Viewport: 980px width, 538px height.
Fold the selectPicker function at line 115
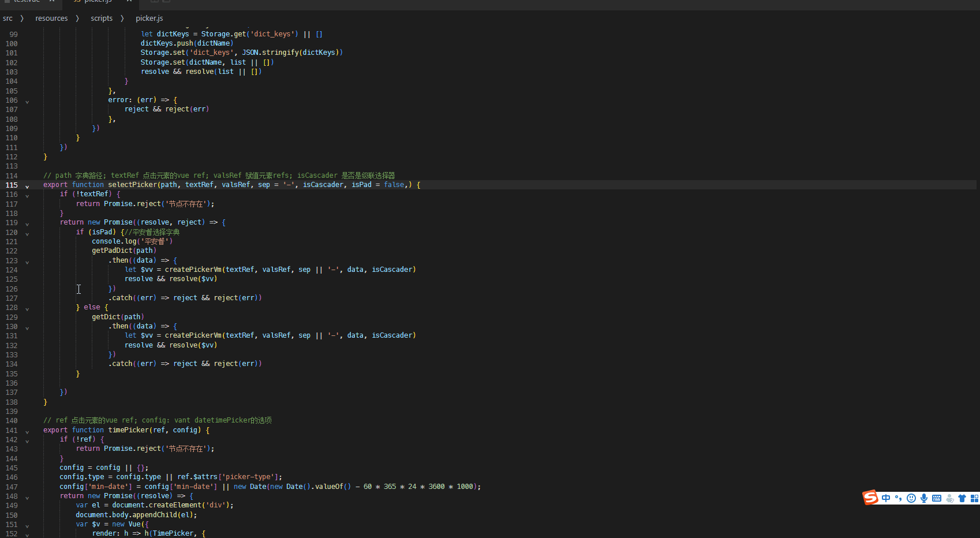click(x=27, y=186)
